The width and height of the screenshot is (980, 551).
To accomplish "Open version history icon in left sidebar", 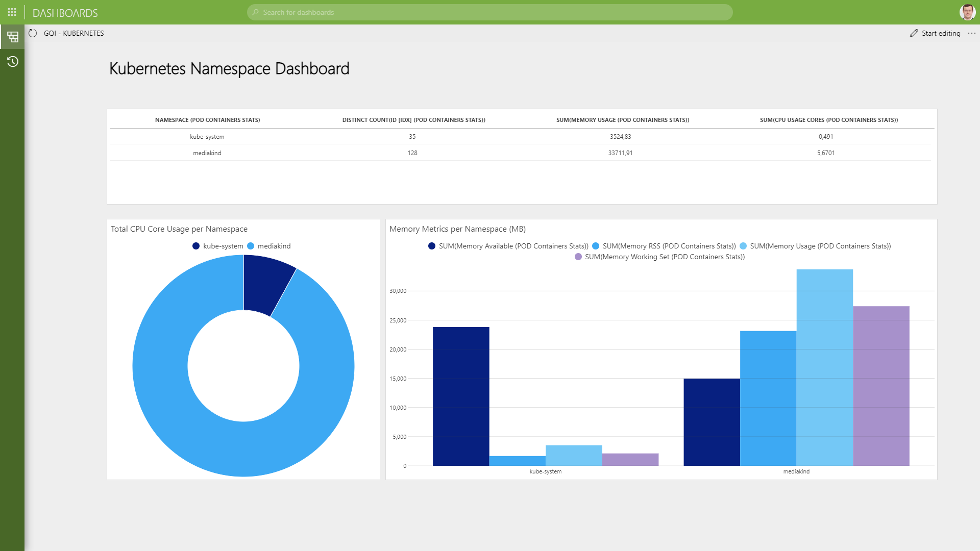I will pos(12,62).
